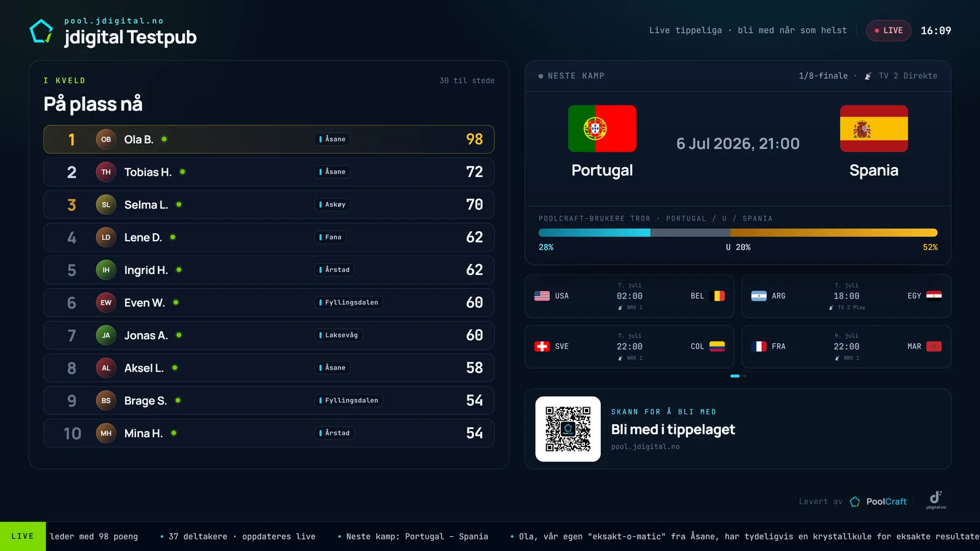Click the OB avatar for Ola B.
This screenshot has height=551, width=980.
106,140
